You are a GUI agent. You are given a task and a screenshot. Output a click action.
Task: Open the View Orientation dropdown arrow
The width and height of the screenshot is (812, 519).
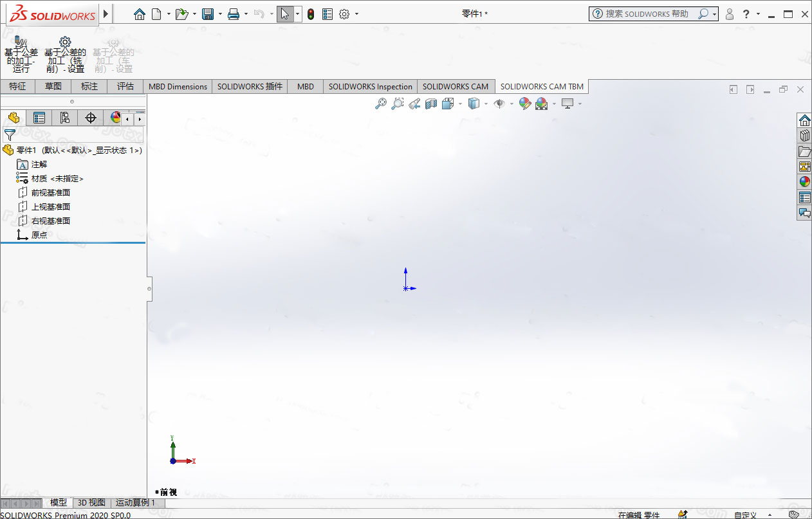(x=459, y=103)
